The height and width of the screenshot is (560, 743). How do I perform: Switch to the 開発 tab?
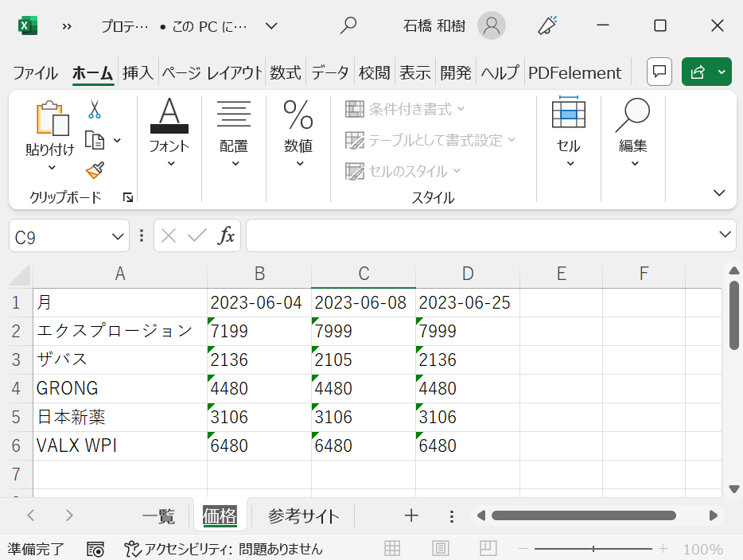456,73
